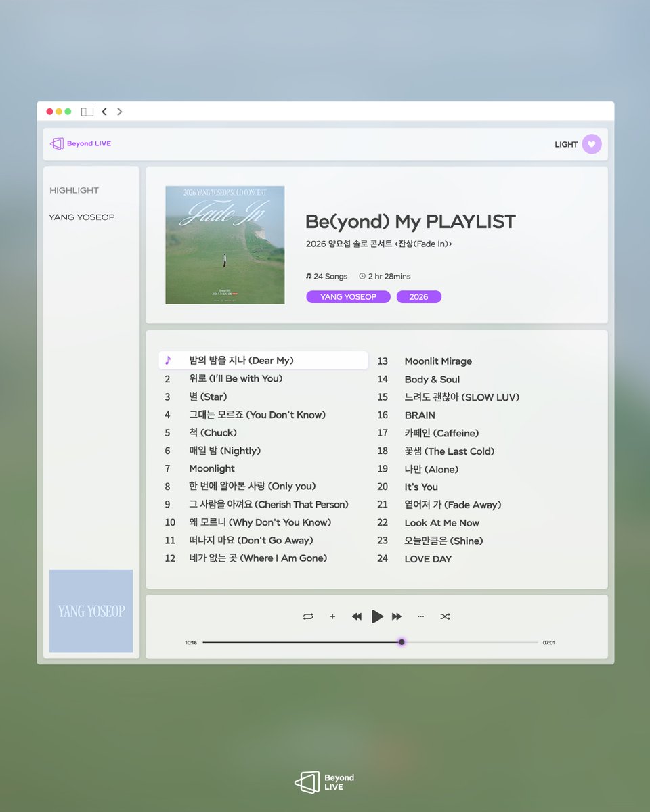Image resolution: width=650 pixels, height=812 pixels.
Task: Click the Be(yond) My PLAYLIST title
Action: [410, 222]
